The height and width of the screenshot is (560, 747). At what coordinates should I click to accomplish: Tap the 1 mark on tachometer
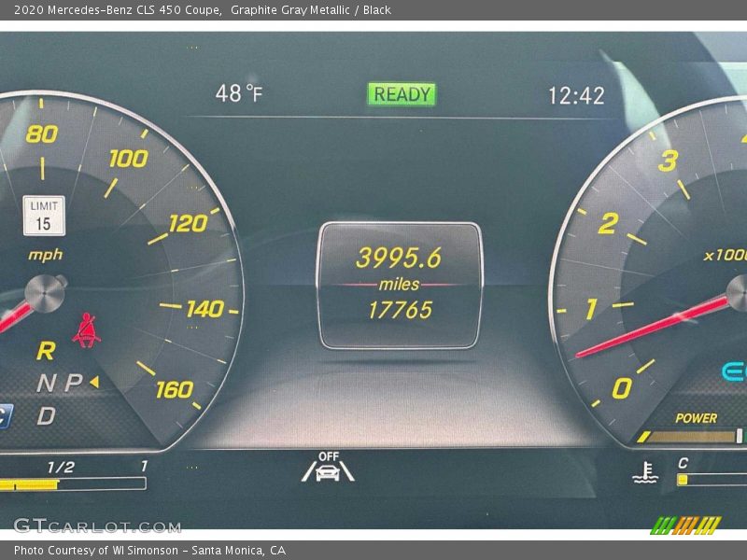pyautogui.click(x=591, y=309)
